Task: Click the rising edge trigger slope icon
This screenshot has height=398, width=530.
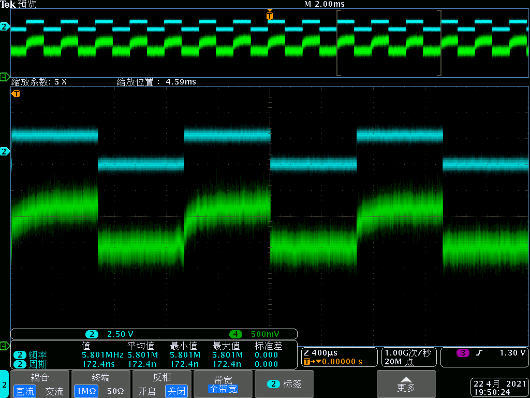Action: (x=479, y=353)
